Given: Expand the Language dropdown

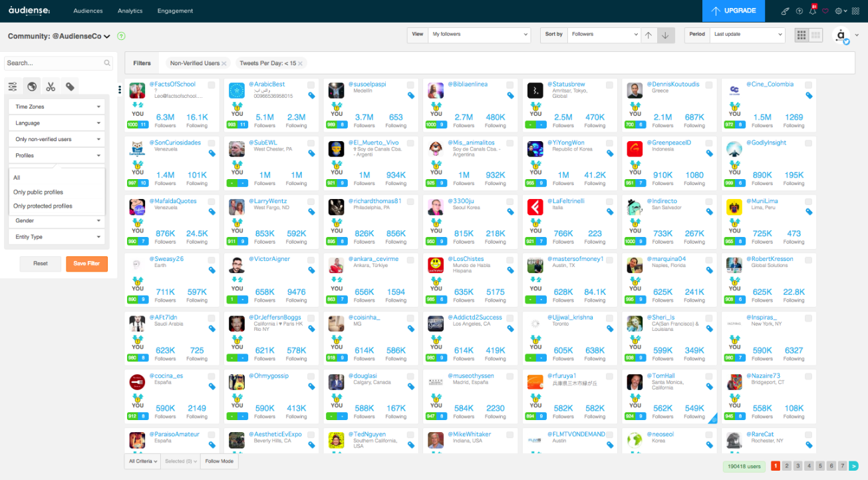Looking at the screenshot, I should click(57, 123).
